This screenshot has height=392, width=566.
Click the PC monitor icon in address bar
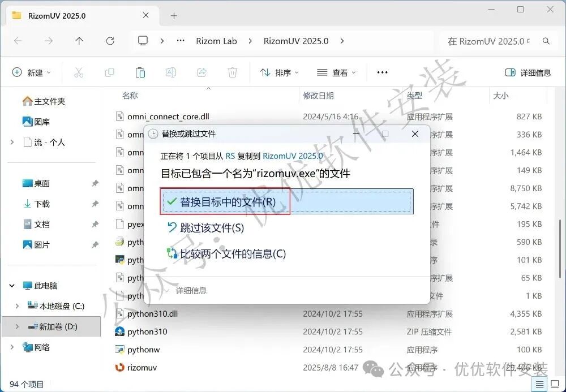point(143,41)
